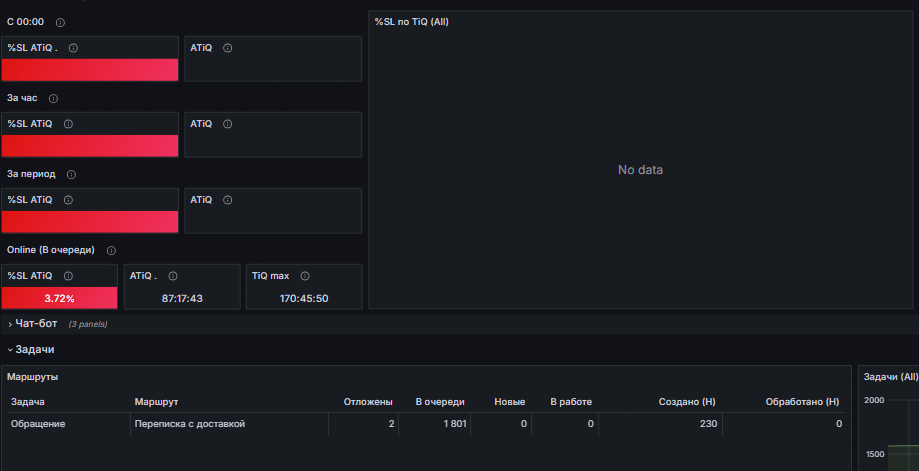Open the %SL по TiQ (All) panel title menu

point(411,21)
